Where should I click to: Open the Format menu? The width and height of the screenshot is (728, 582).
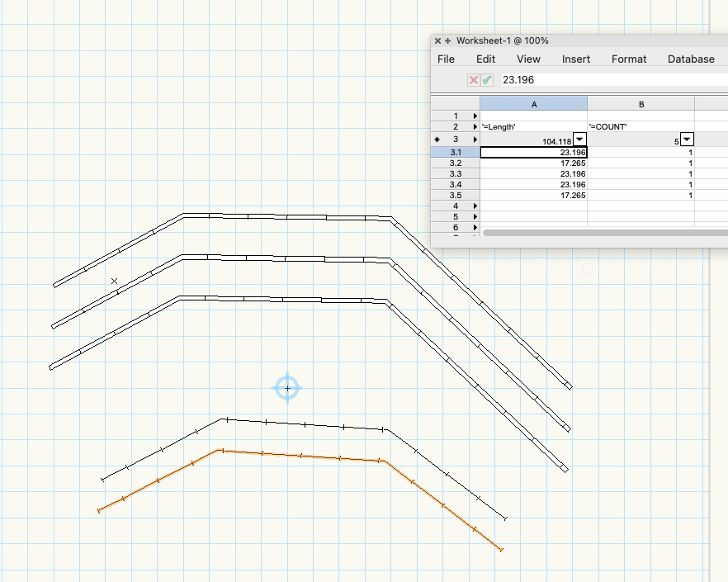628,59
